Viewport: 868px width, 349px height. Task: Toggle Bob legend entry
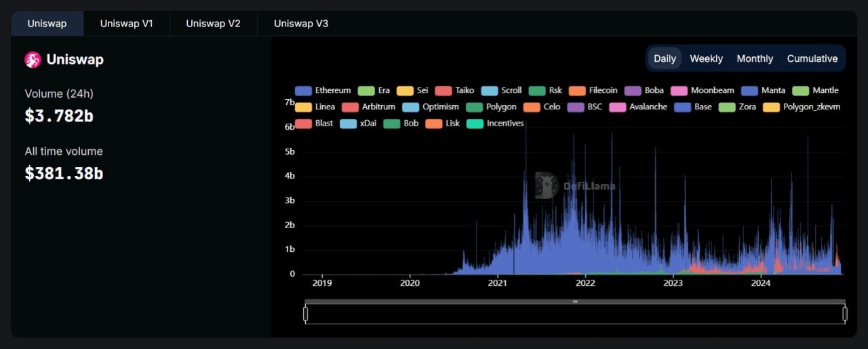[x=401, y=123]
